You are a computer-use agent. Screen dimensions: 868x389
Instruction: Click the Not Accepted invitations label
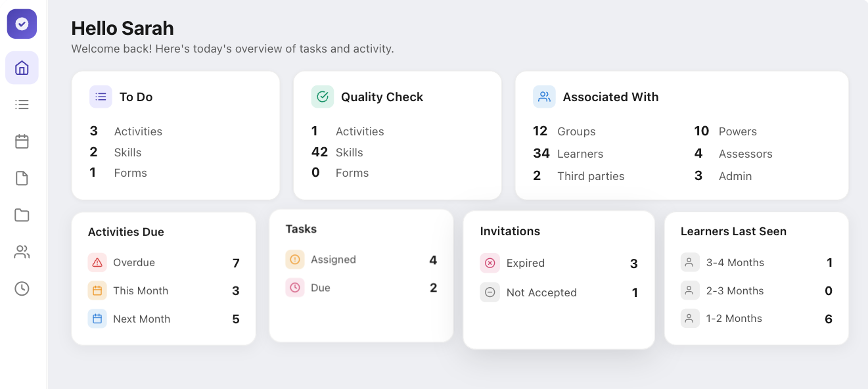541,292
